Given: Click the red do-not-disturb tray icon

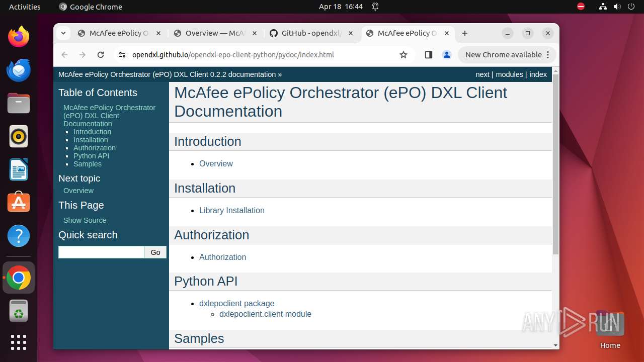Looking at the screenshot, I should click(581, 7).
